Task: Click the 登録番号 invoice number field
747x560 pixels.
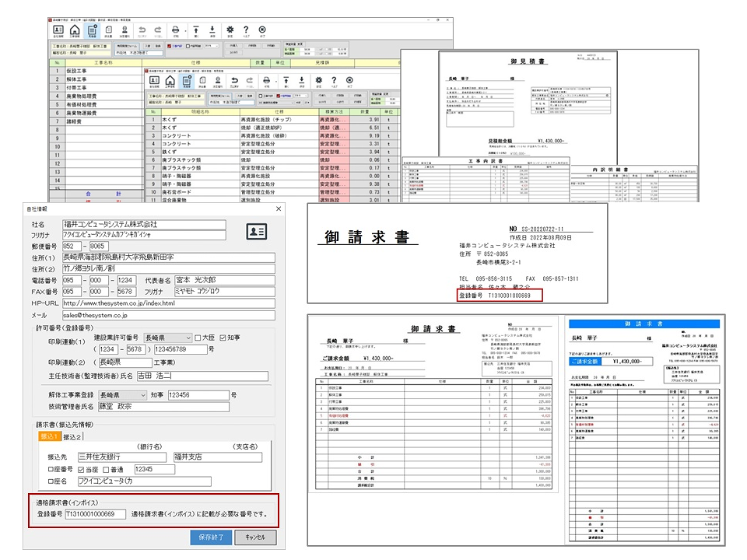Action: tap(95, 514)
